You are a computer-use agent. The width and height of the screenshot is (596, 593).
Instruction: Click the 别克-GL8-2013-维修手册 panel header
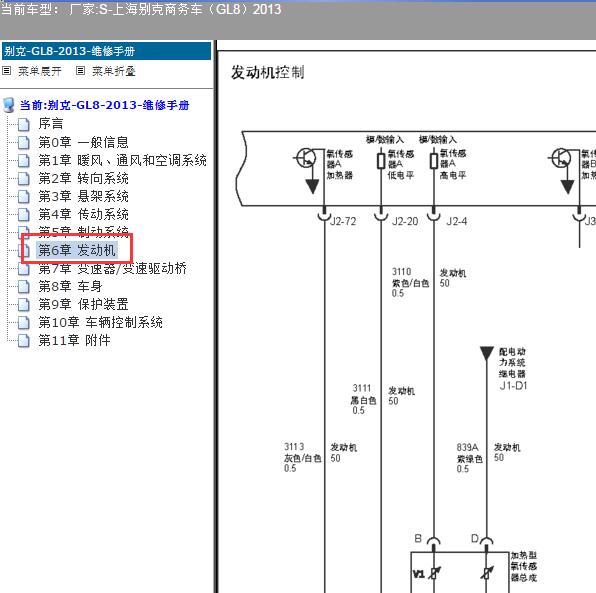pos(106,51)
